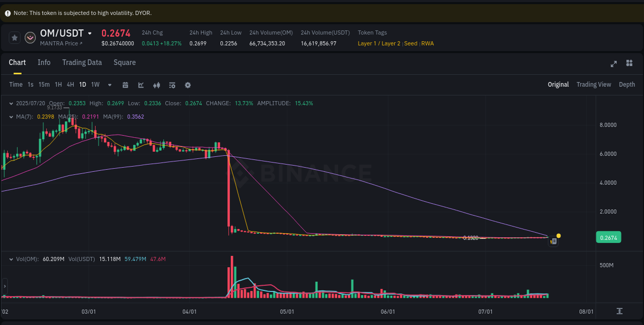
Task: Open the extra timeframes dropdown next to 1W
Action: [109, 85]
